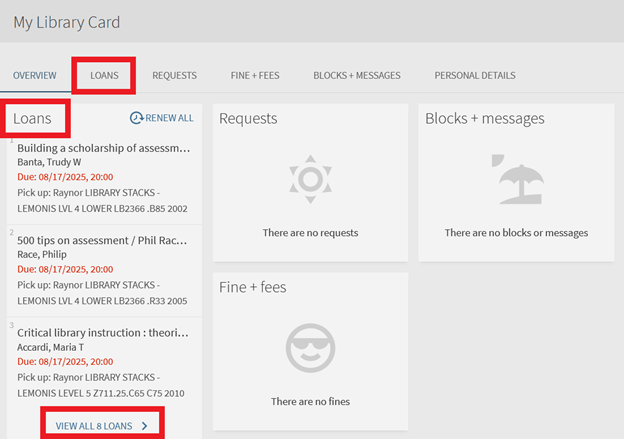624x439 pixels.
Task: Select the Blocks + Messages tab
Action: tap(356, 75)
